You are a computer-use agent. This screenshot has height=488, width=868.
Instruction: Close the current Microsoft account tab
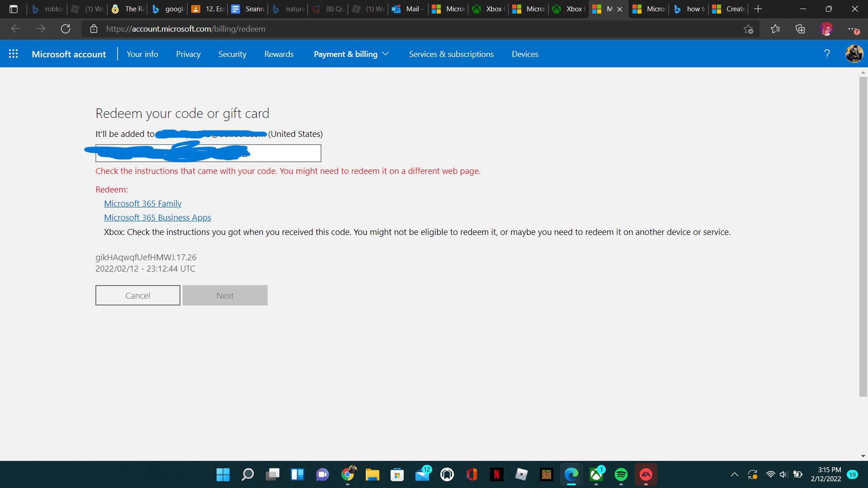pos(620,9)
